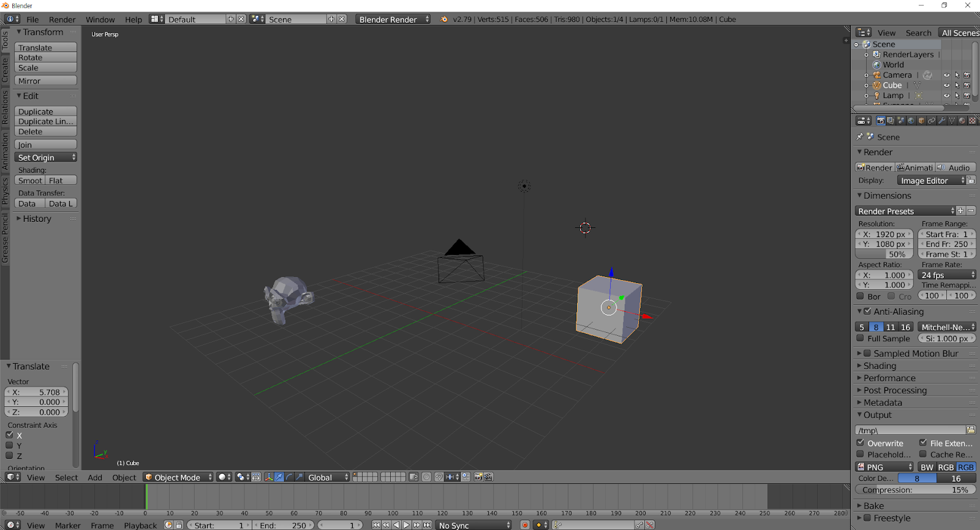Toggle the snap magnet icon
Screen dimensions: 980x530
coord(439,477)
